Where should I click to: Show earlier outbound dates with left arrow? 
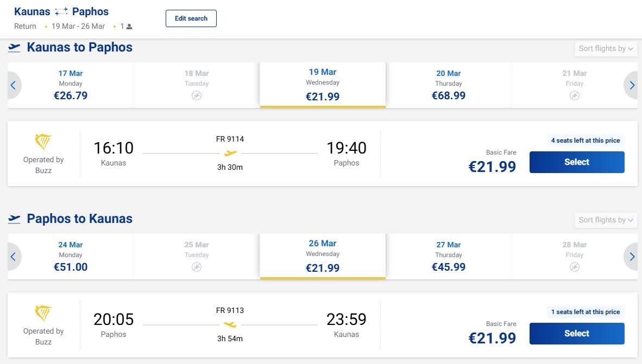14,85
